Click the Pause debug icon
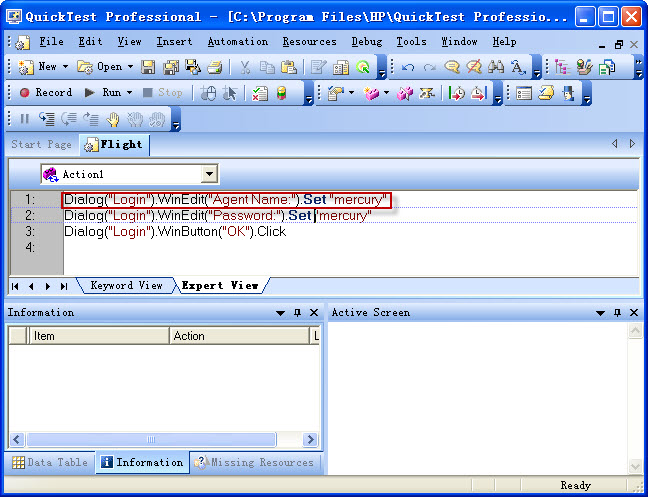648x497 pixels. pyautogui.click(x=24, y=119)
